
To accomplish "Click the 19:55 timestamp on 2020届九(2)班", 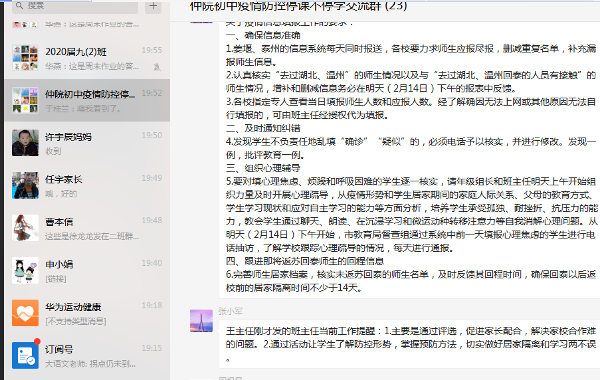I will 152,50.
